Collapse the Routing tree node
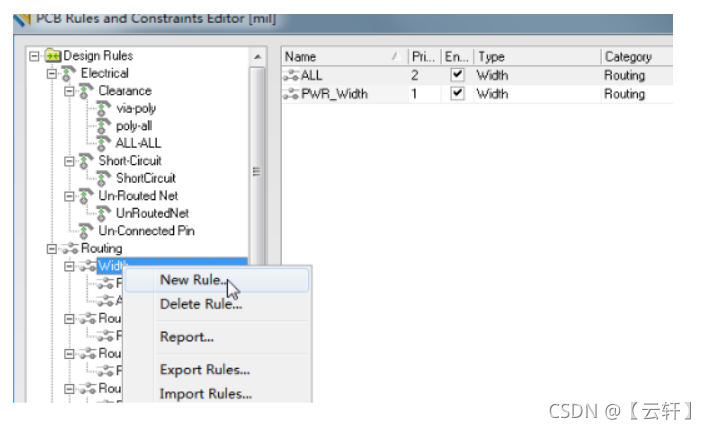 [52, 248]
